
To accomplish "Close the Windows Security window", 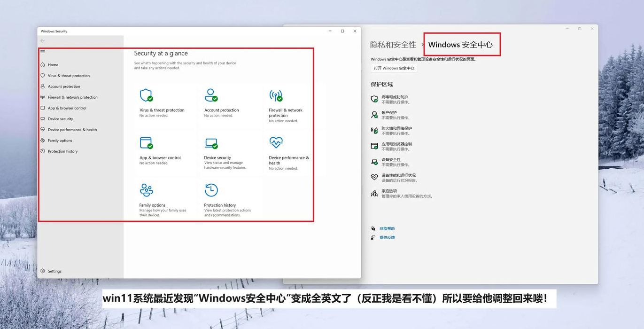I will coord(355,31).
